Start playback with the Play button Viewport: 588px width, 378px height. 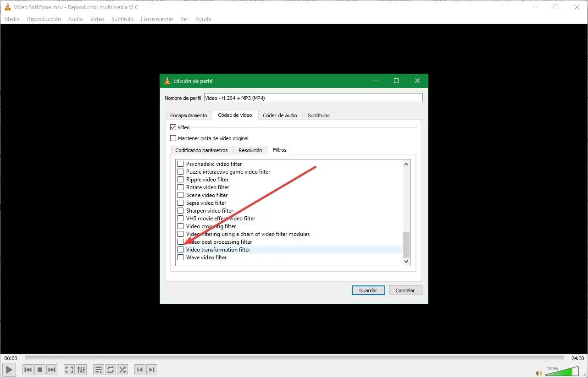(x=9, y=370)
